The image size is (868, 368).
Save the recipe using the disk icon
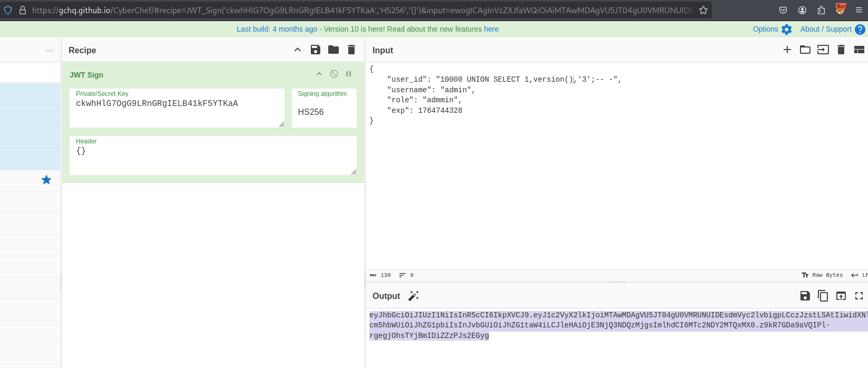pyautogui.click(x=316, y=50)
